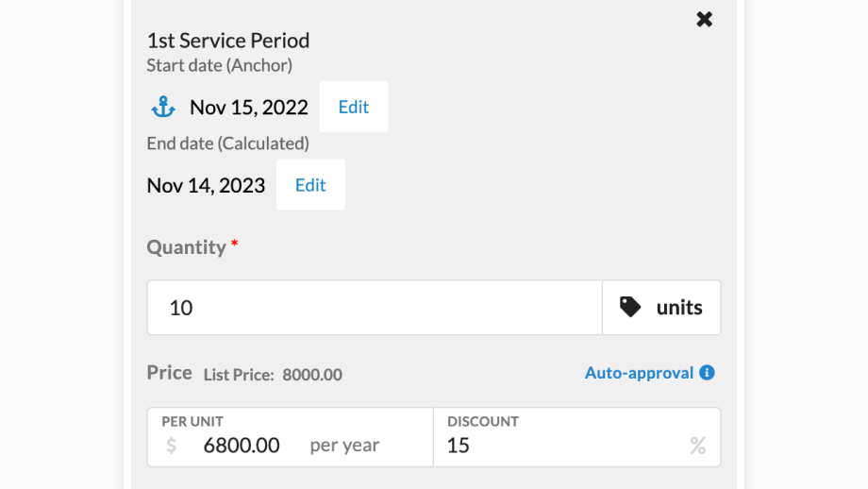This screenshot has width=868, height=489.
Task: Click the dollar sign in price field
Action: 171,446
